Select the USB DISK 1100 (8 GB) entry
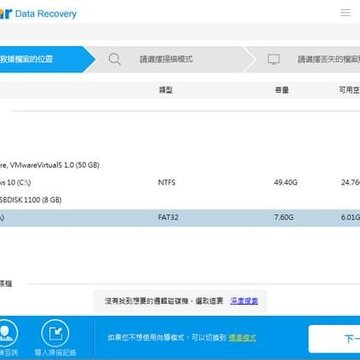The height and width of the screenshot is (360, 360). point(31,200)
